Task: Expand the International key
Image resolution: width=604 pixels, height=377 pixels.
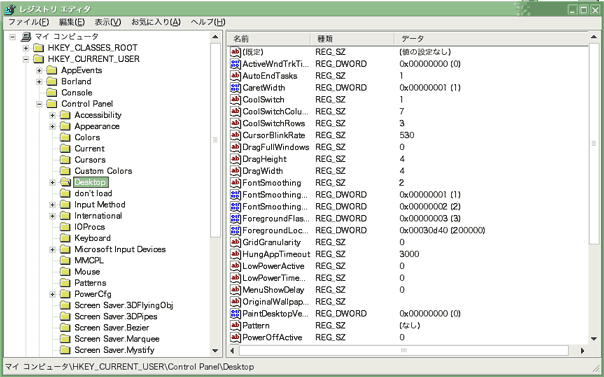Action: click(x=52, y=216)
